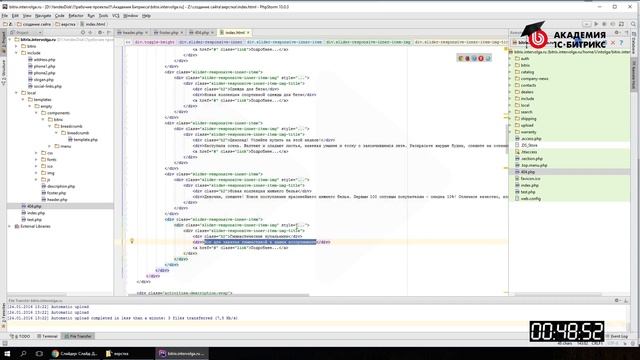Switch to the footer.php editor tab

point(169,32)
